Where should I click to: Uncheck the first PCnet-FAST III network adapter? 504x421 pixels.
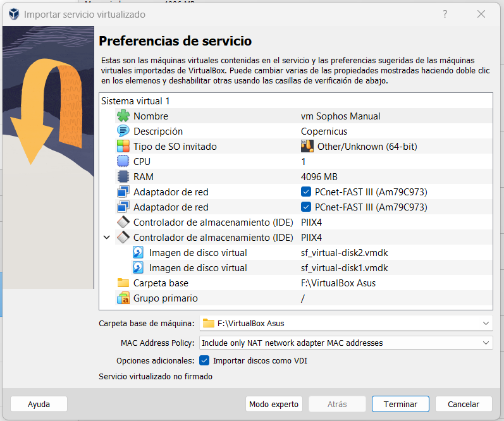pyautogui.click(x=306, y=192)
